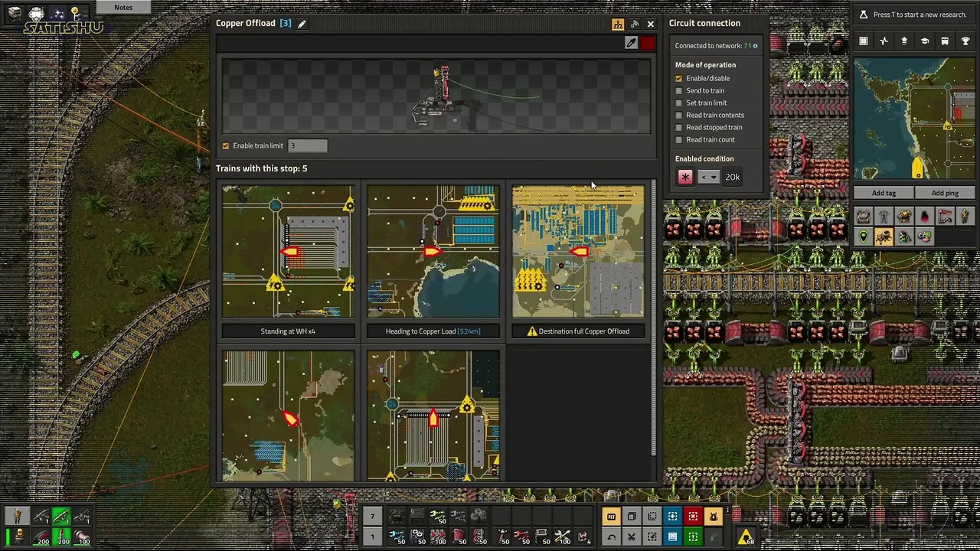Image resolution: width=980 pixels, height=551 pixels.
Task: Click the network 71 info icon
Action: [755, 46]
